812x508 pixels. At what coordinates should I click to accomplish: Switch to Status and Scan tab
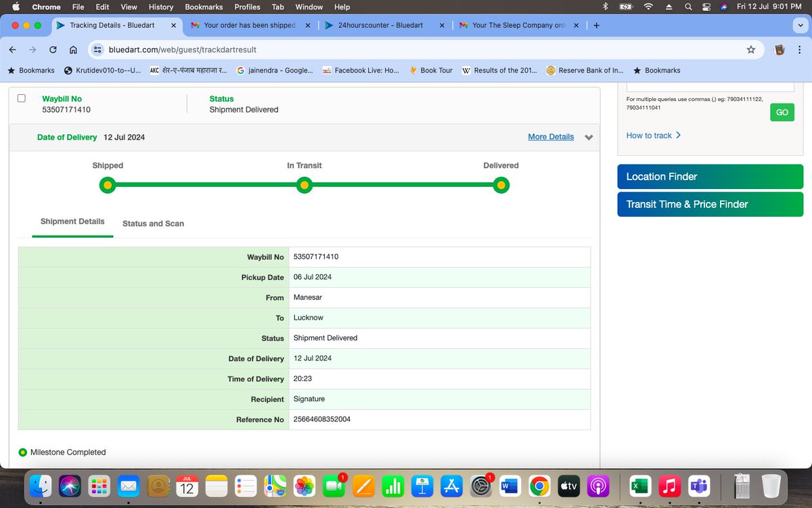pyautogui.click(x=153, y=224)
